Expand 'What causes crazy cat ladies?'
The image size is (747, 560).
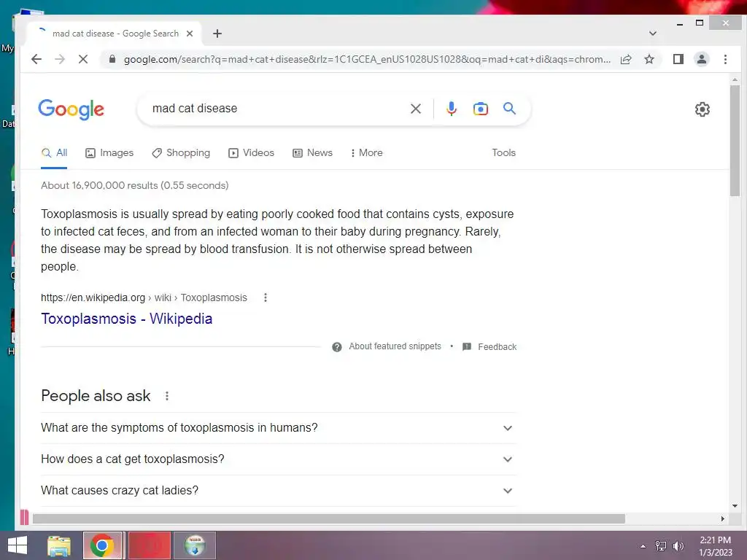click(x=279, y=491)
